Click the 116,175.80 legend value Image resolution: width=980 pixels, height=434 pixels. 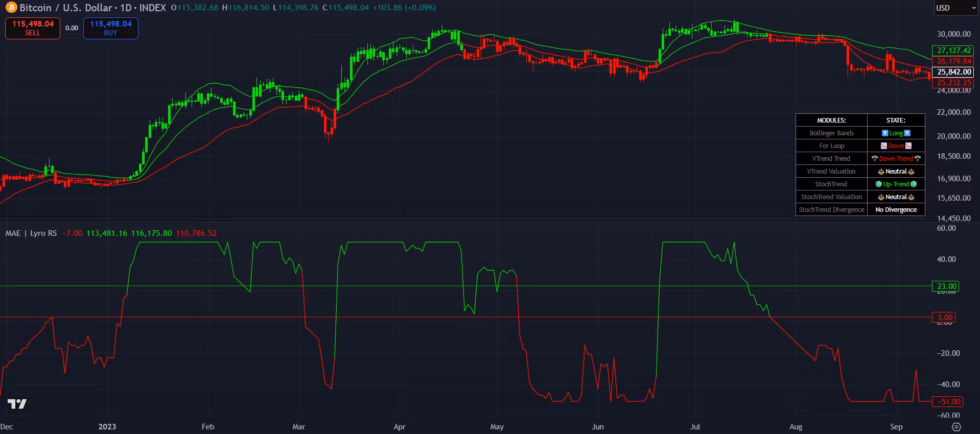click(x=151, y=233)
